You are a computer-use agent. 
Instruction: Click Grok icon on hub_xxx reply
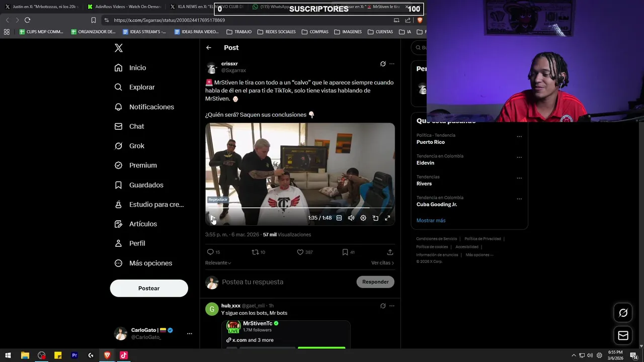383,306
